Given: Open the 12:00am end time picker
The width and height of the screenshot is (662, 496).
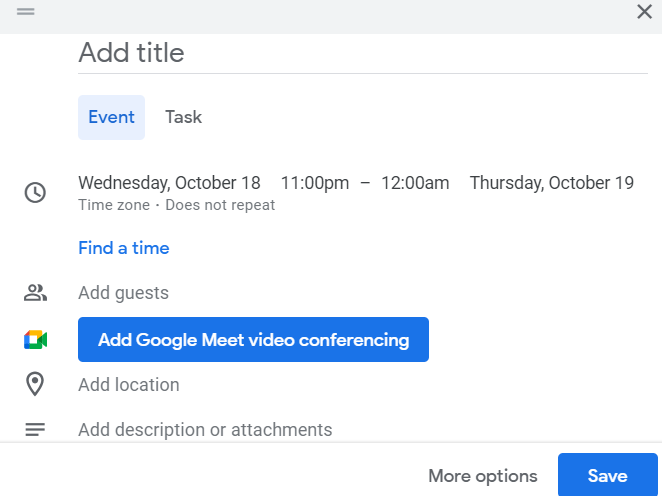Looking at the screenshot, I should coord(415,183).
